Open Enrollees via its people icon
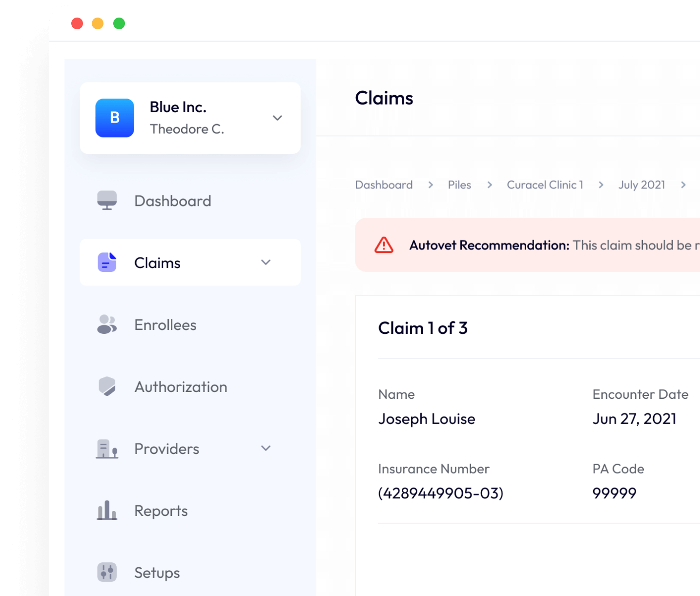 (x=107, y=325)
